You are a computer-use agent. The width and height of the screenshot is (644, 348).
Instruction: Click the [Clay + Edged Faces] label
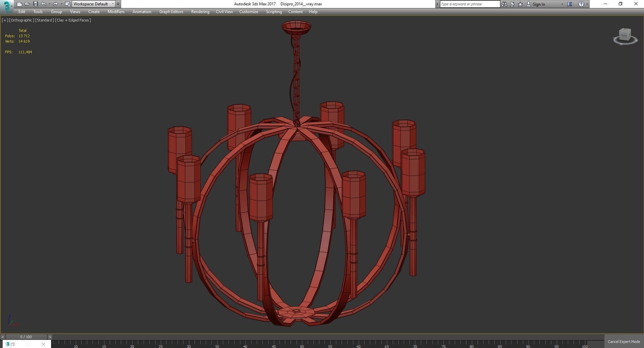(73, 20)
